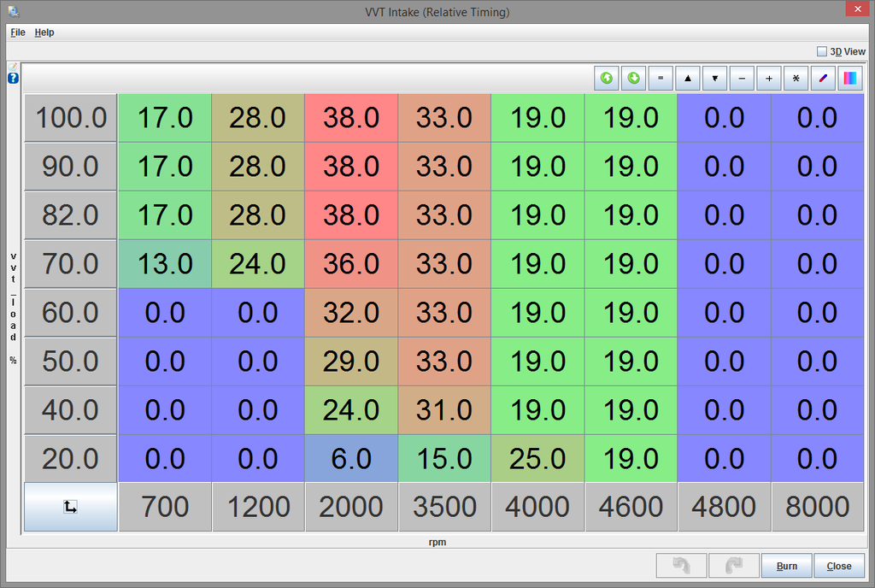
Task: Enable the 3D View checkbox
Action: (822, 51)
